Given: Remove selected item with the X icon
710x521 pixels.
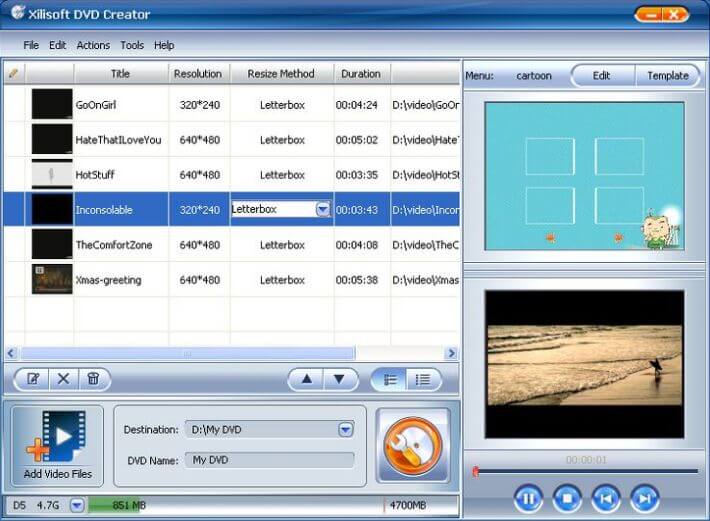Looking at the screenshot, I should [x=63, y=379].
